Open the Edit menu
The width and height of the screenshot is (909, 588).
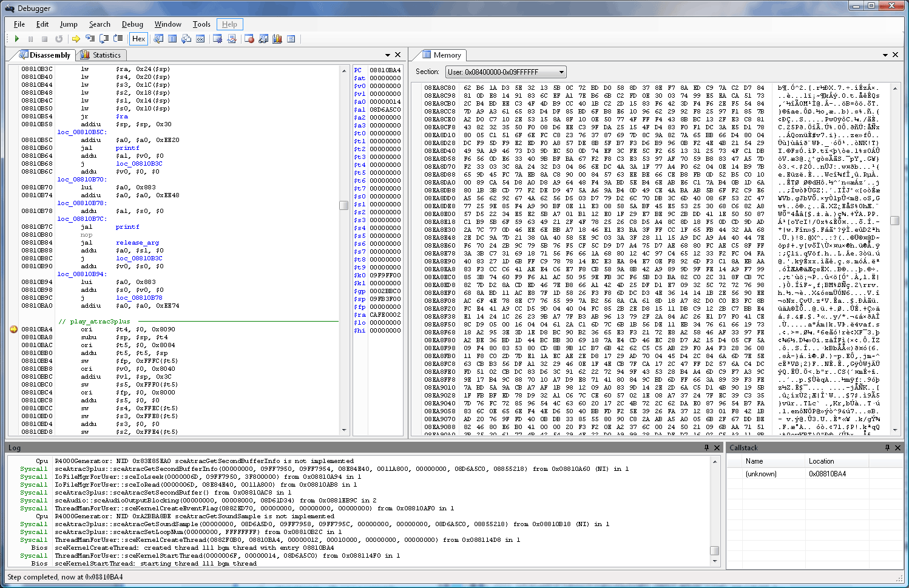coord(42,24)
